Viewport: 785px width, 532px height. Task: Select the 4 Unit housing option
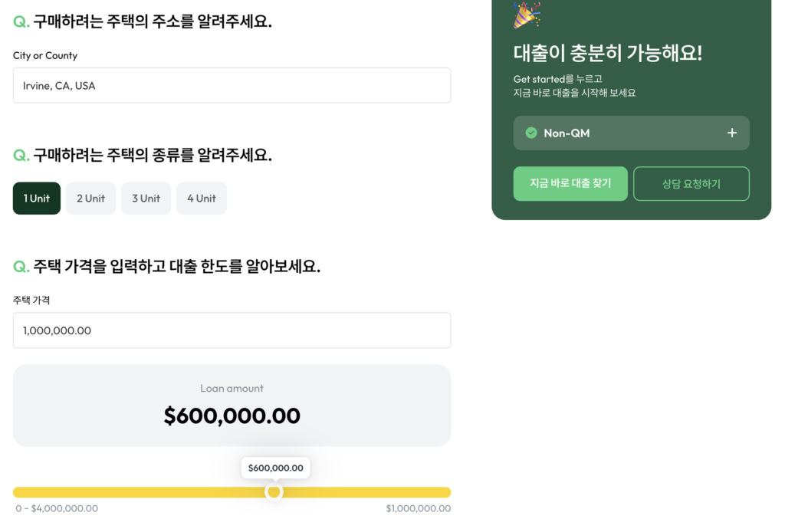[201, 198]
